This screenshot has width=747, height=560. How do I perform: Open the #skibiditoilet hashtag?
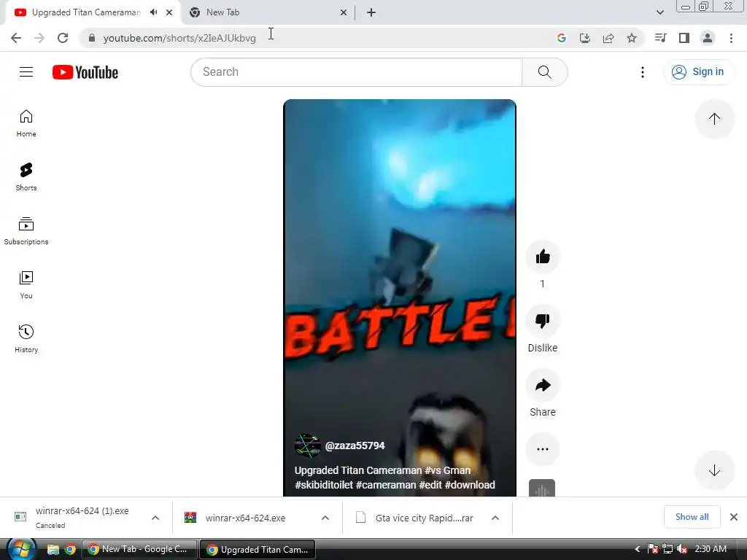tap(324, 485)
